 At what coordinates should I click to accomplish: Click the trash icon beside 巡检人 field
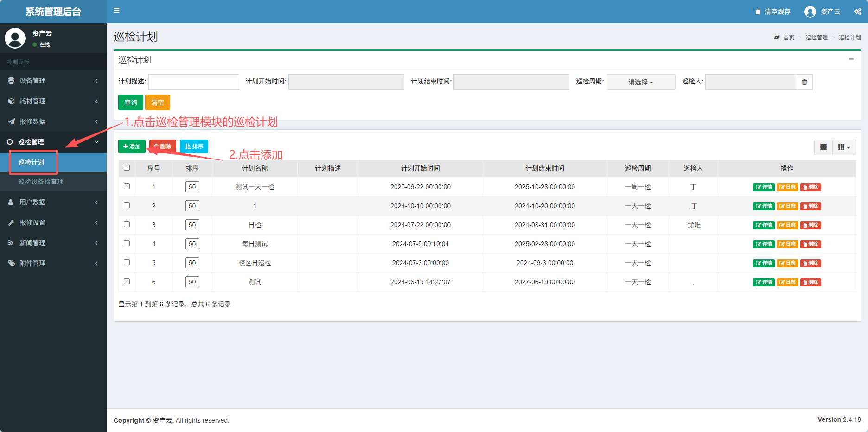click(804, 82)
